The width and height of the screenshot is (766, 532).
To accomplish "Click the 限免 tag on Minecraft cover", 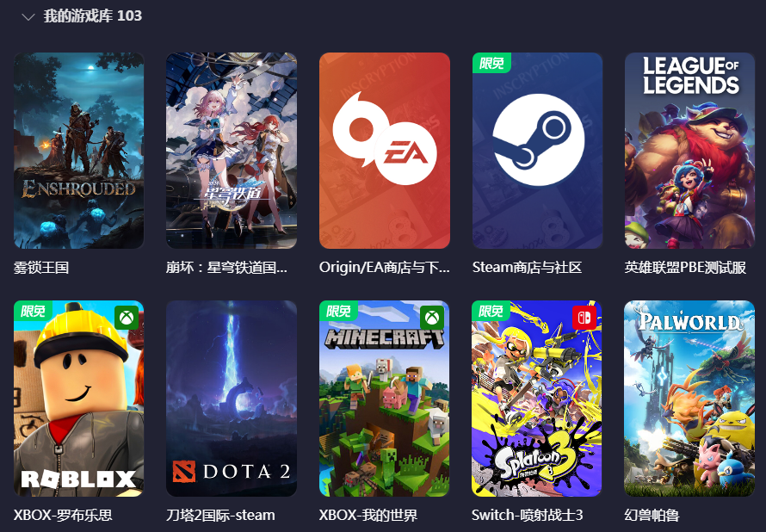I will click(338, 311).
